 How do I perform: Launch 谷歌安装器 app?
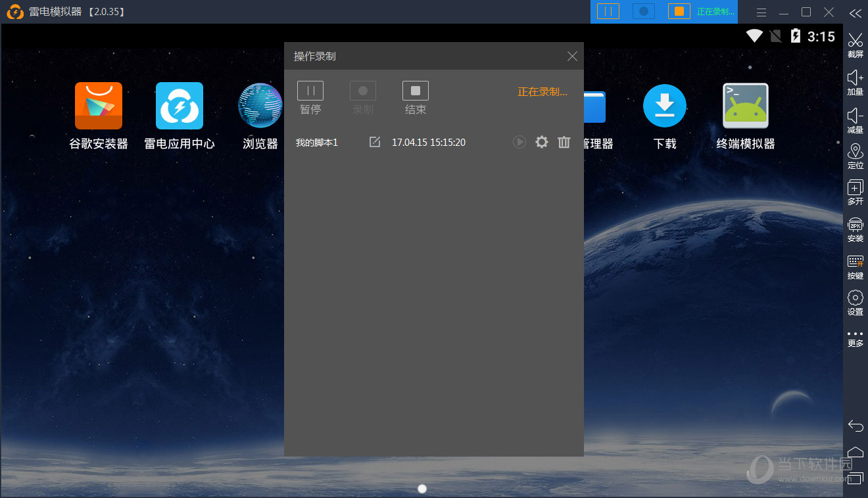tap(99, 116)
